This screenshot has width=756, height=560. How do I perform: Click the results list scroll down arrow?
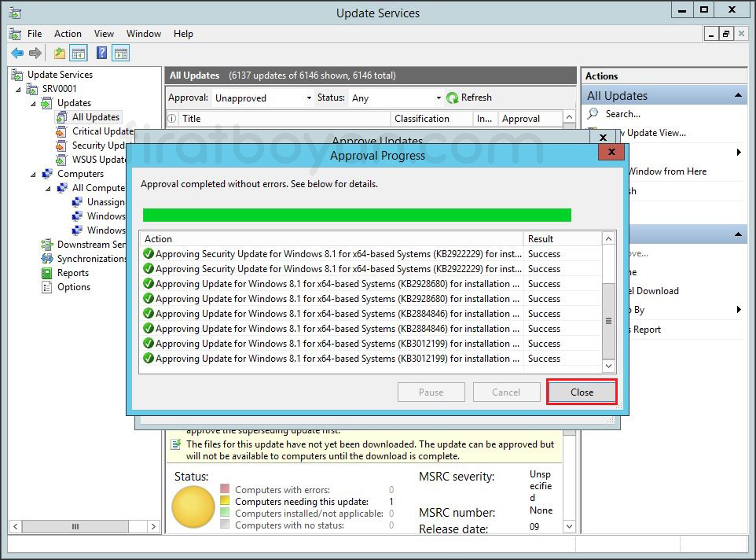point(608,366)
